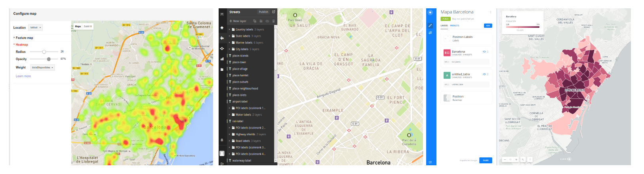Expand the Feature map section

coord(24,38)
